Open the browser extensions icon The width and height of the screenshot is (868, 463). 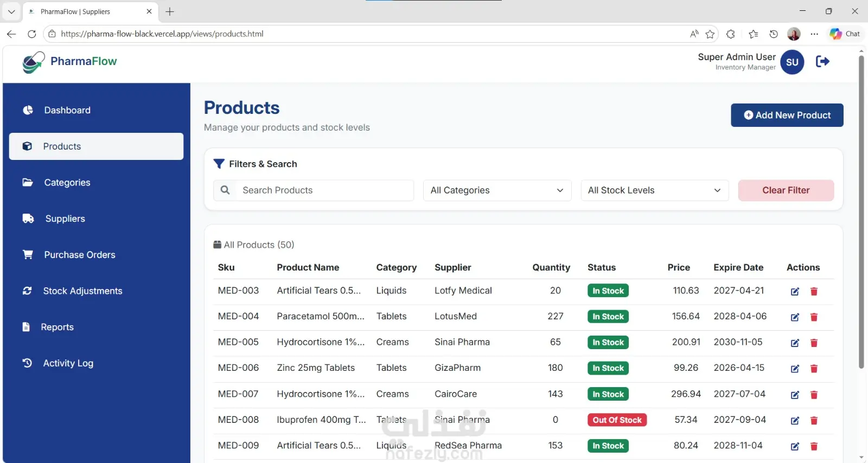click(x=731, y=34)
